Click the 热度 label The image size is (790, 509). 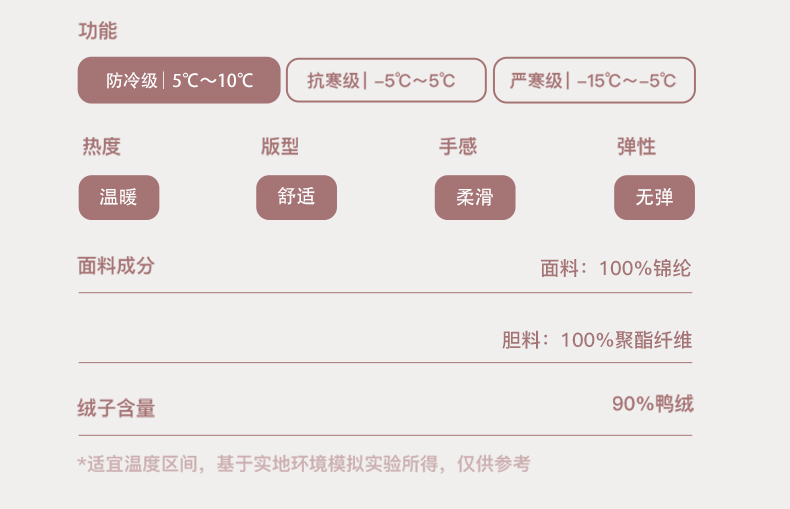[x=101, y=147]
